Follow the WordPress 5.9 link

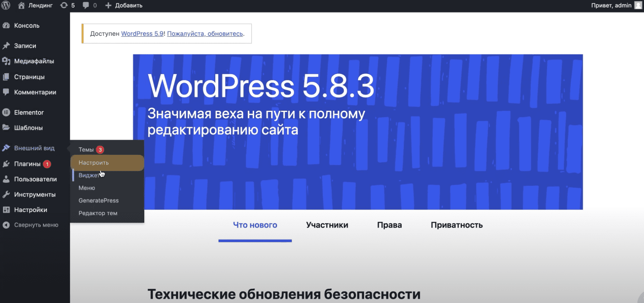coord(142,34)
